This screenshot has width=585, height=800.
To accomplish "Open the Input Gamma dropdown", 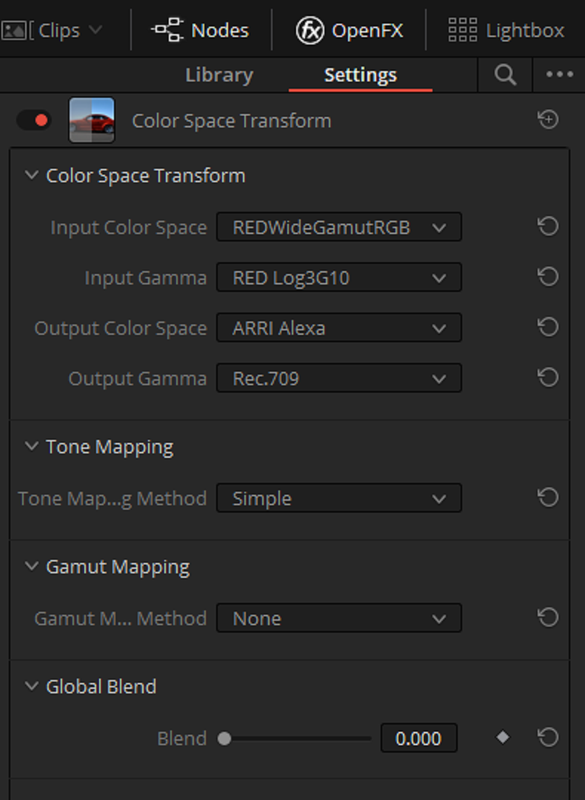I will pyautogui.click(x=339, y=278).
